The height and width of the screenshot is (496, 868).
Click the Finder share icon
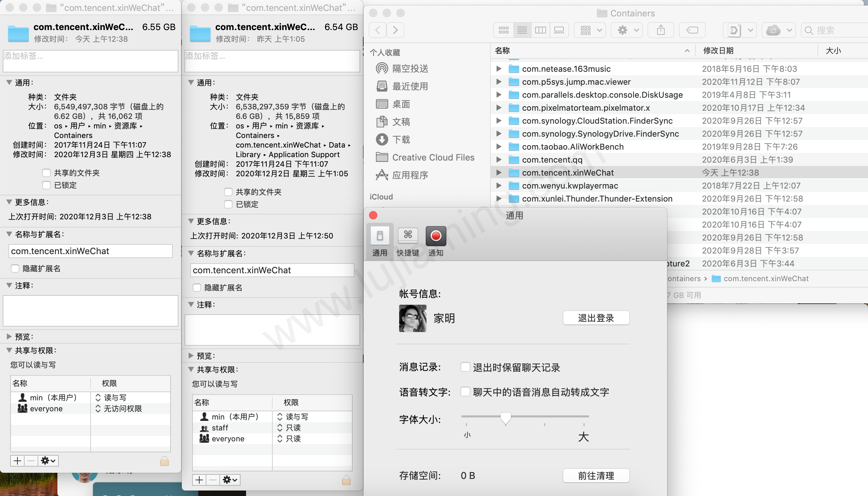click(x=661, y=30)
